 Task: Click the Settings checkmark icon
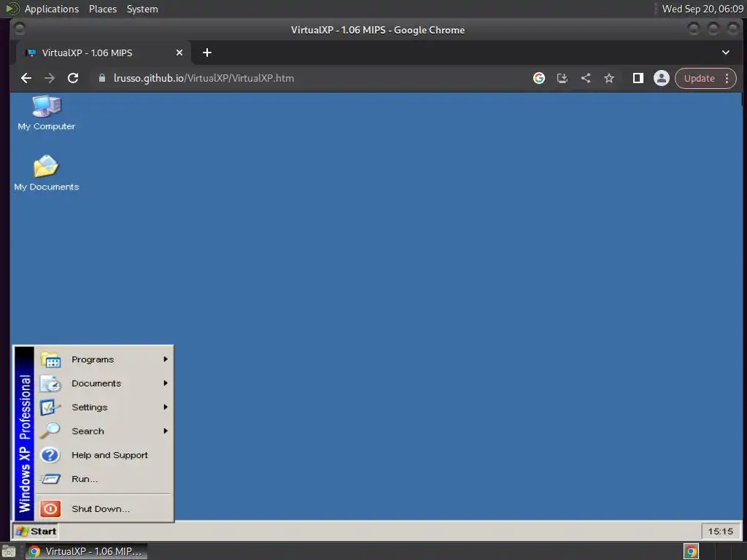point(50,407)
